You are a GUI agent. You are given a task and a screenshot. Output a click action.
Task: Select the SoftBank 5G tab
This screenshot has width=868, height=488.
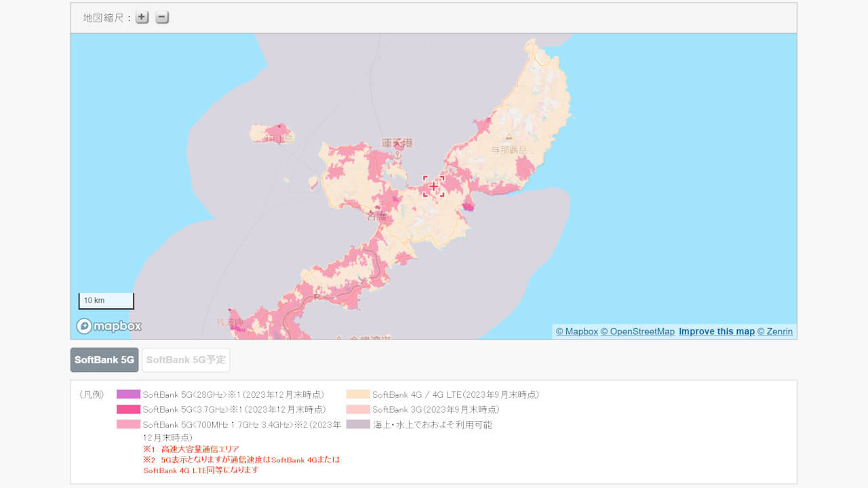(x=104, y=360)
